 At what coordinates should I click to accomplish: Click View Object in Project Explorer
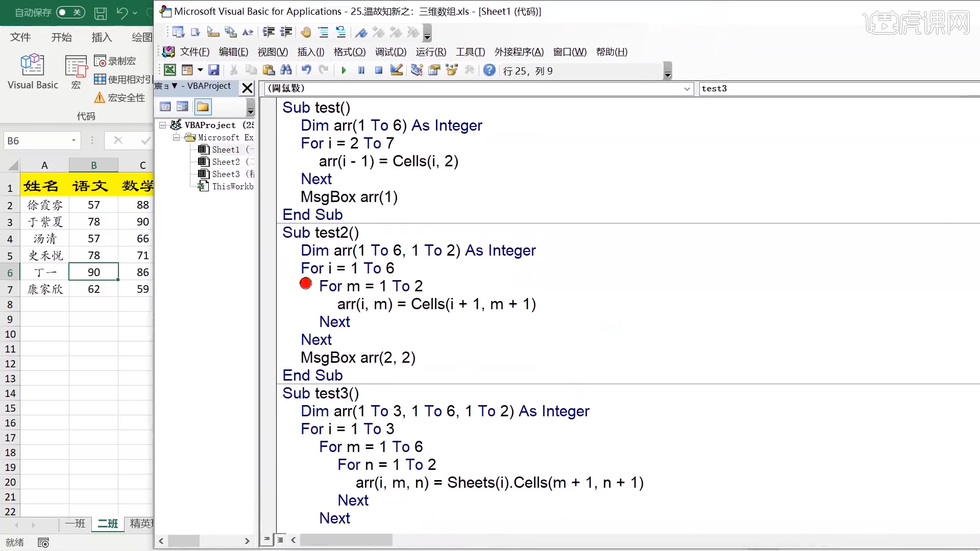click(182, 107)
